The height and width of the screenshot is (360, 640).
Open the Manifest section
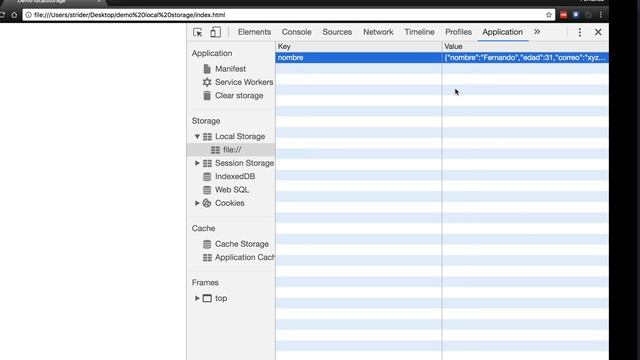(x=231, y=69)
